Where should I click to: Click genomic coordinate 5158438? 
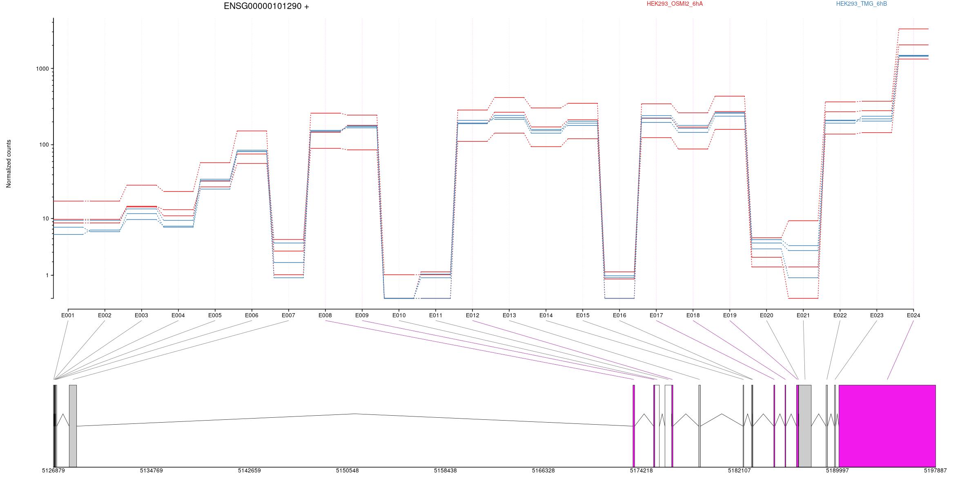[x=445, y=470]
